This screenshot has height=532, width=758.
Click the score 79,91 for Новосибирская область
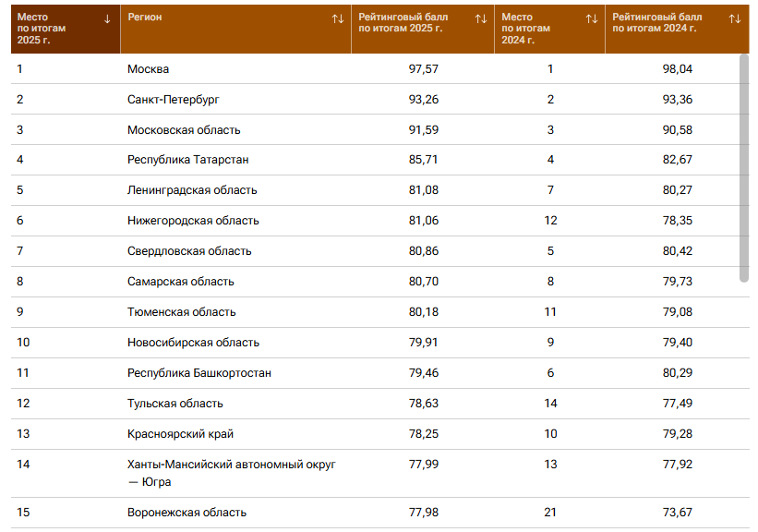click(424, 343)
